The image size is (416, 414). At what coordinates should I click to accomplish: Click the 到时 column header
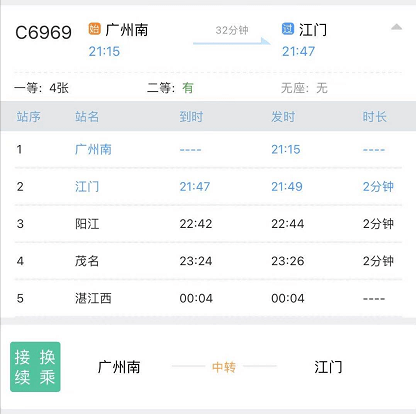191,117
